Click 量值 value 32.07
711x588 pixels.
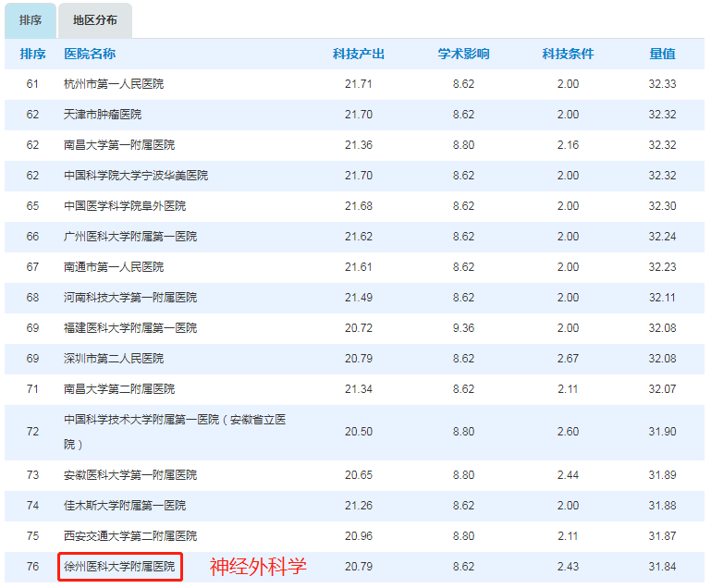click(x=663, y=389)
